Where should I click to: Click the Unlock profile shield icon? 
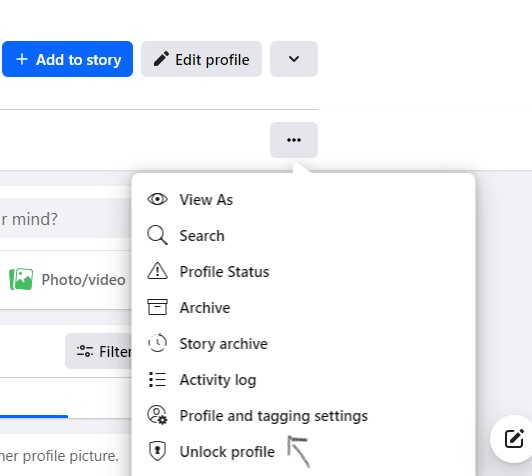pyautogui.click(x=157, y=451)
